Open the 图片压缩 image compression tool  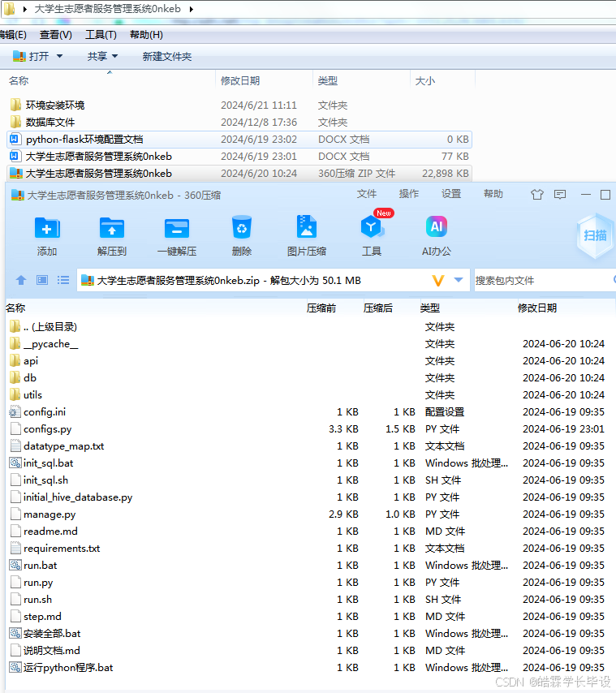pos(307,228)
